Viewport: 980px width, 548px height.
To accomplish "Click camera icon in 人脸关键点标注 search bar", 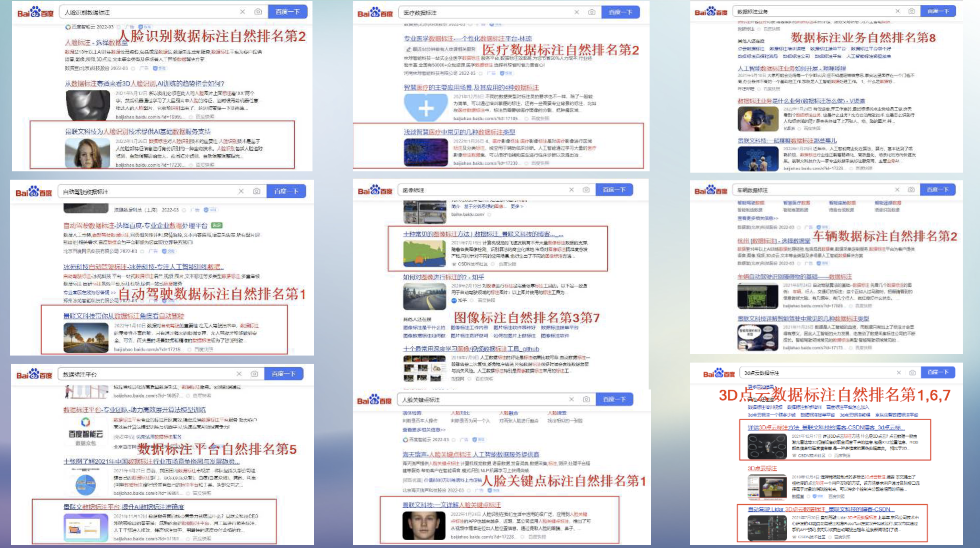I will [586, 399].
